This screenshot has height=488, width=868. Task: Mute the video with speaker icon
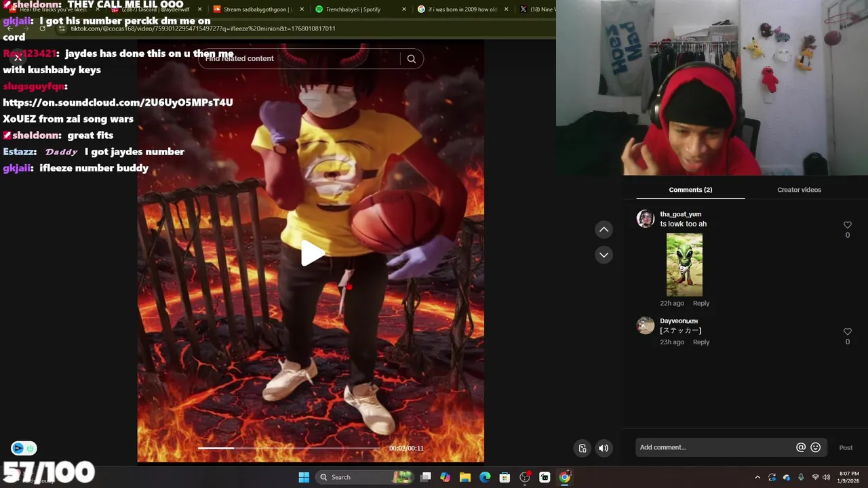point(604,448)
